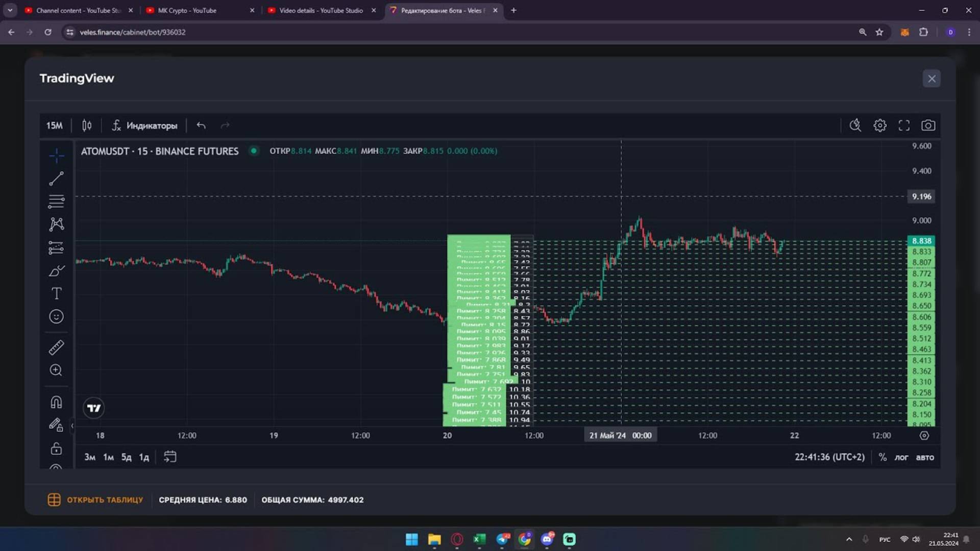
Task: Select the pattern drawing tool
Action: click(x=56, y=224)
